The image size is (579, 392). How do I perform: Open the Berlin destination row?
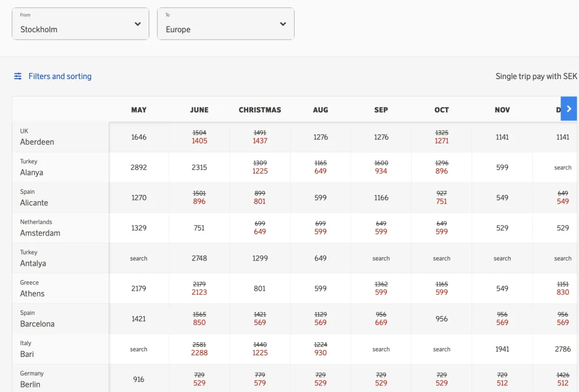(x=61, y=378)
